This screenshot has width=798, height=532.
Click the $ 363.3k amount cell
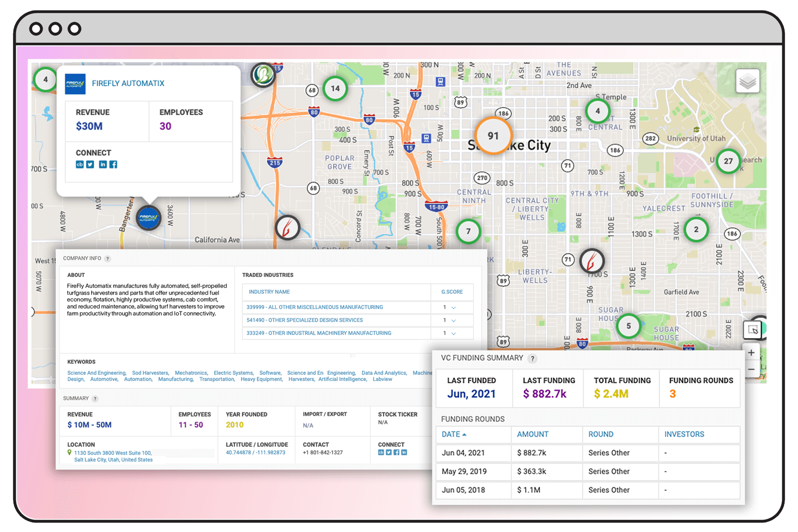(x=532, y=471)
